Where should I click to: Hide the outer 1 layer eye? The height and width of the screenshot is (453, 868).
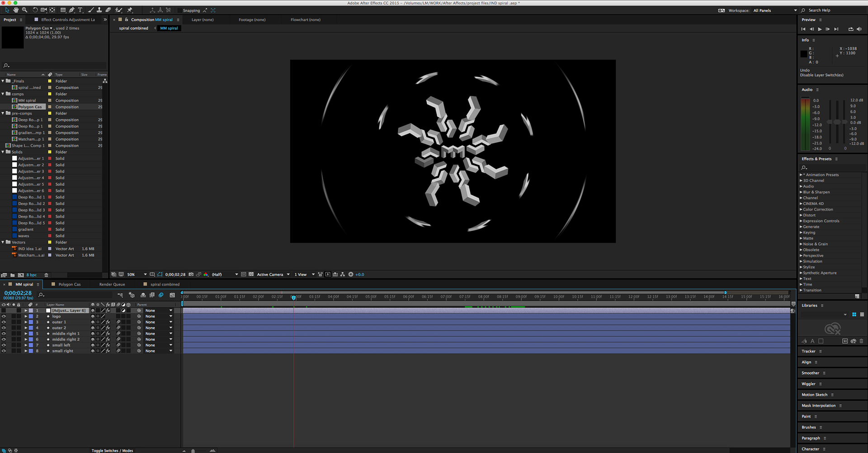(4, 322)
